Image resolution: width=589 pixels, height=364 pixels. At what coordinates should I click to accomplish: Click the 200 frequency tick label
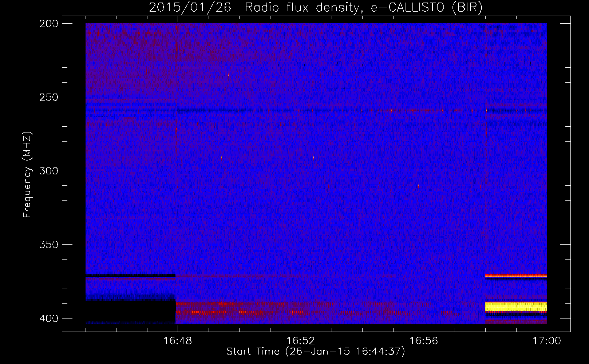point(49,24)
